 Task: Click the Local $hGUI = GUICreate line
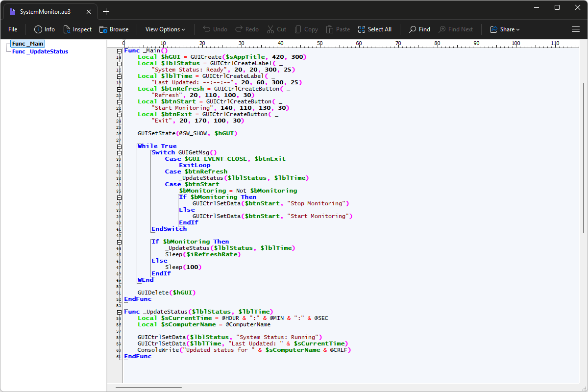pos(222,57)
